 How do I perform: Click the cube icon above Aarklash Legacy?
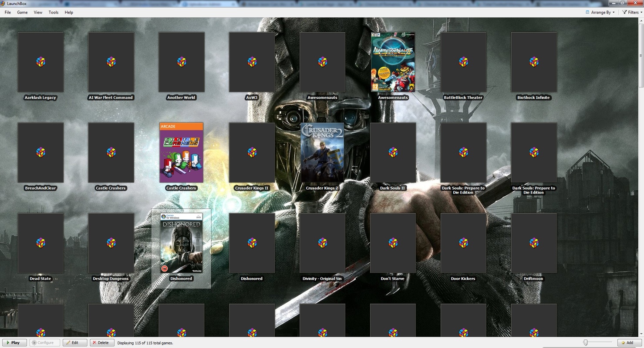click(x=40, y=62)
